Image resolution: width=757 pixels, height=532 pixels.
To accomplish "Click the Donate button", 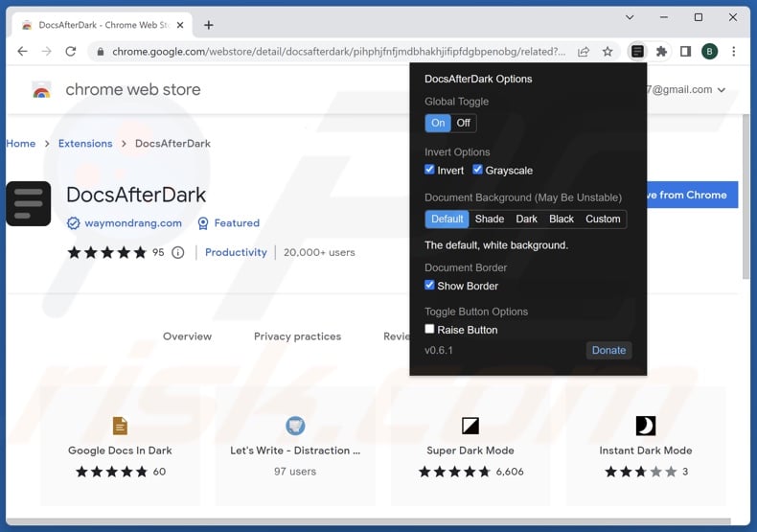I will coord(608,351).
